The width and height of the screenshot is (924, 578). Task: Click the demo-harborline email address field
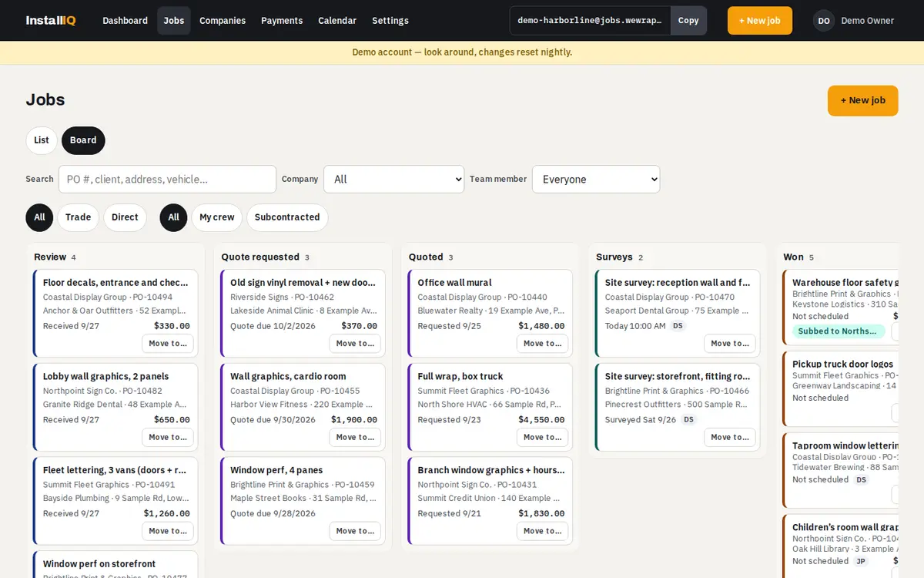[590, 21]
